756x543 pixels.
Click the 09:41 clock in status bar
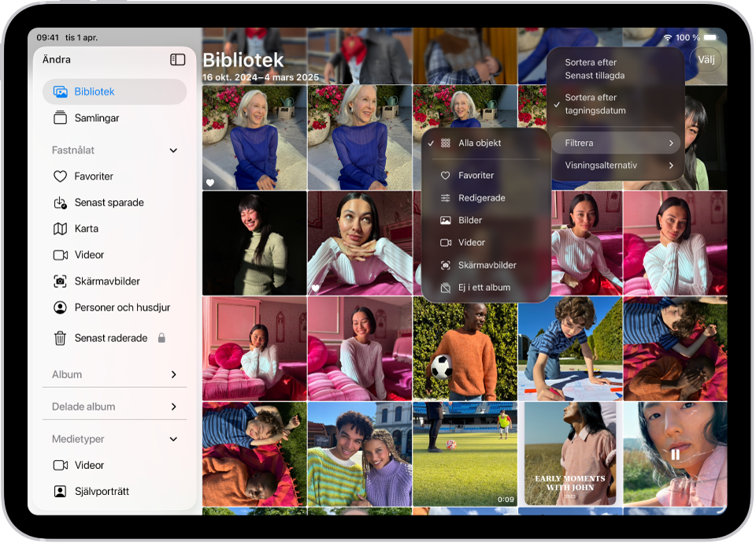pyautogui.click(x=48, y=38)
